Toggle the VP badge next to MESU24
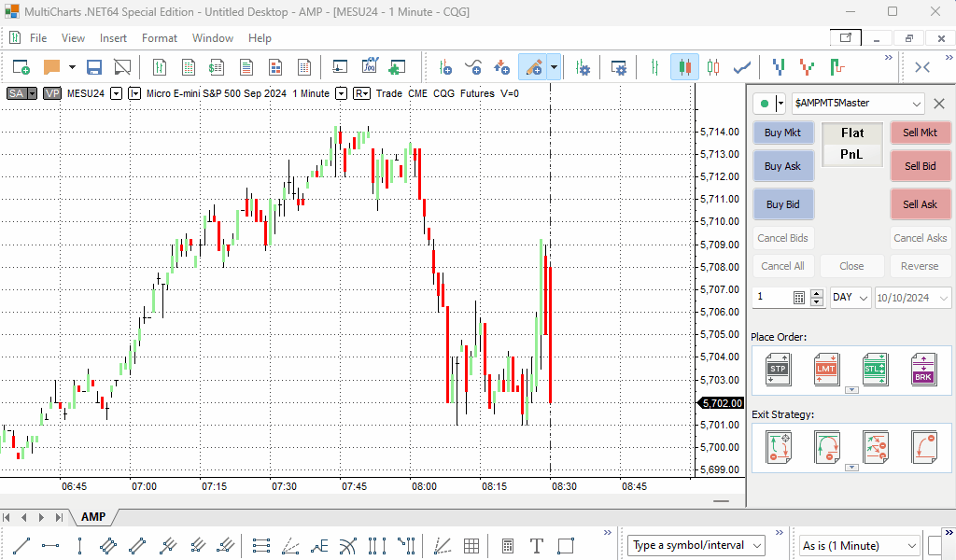Screen dimensions: 956x560 [x=52, y=93]
